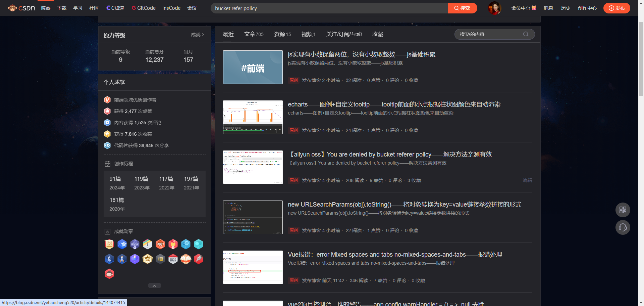644x306 pixels.
Task: Select the 91篇 2024年 history entry
Action: click(117, 183)
